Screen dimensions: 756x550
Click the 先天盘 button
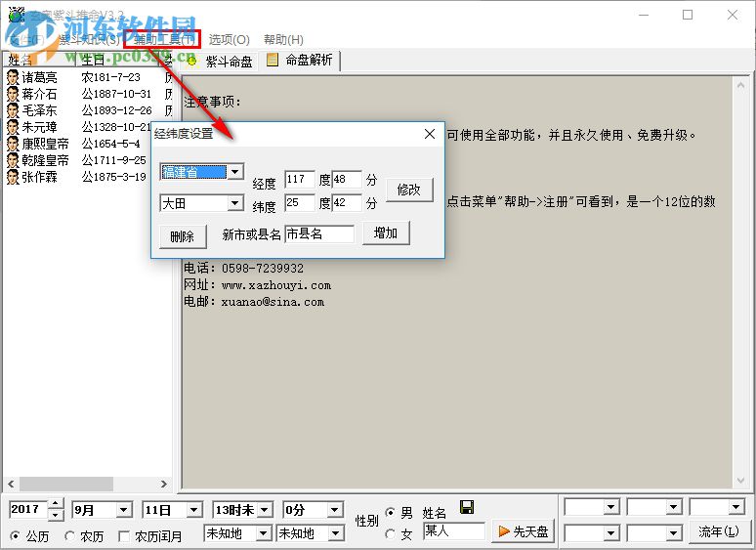point(524,531)
